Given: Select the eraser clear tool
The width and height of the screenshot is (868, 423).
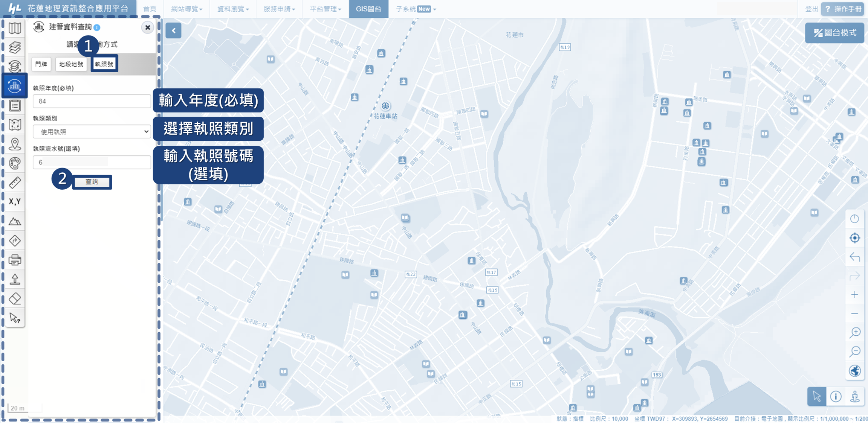Looking at the screenshot, I should coord(15,299).
